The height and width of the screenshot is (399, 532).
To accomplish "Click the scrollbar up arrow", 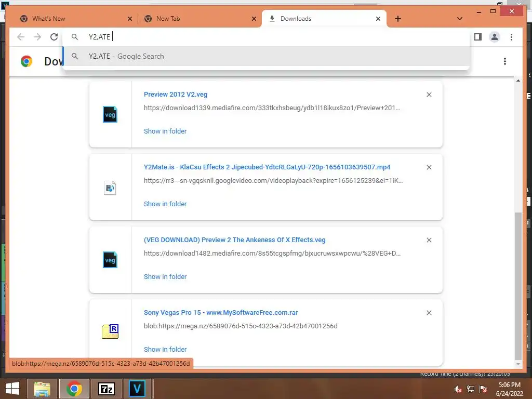I will point(518,81).
